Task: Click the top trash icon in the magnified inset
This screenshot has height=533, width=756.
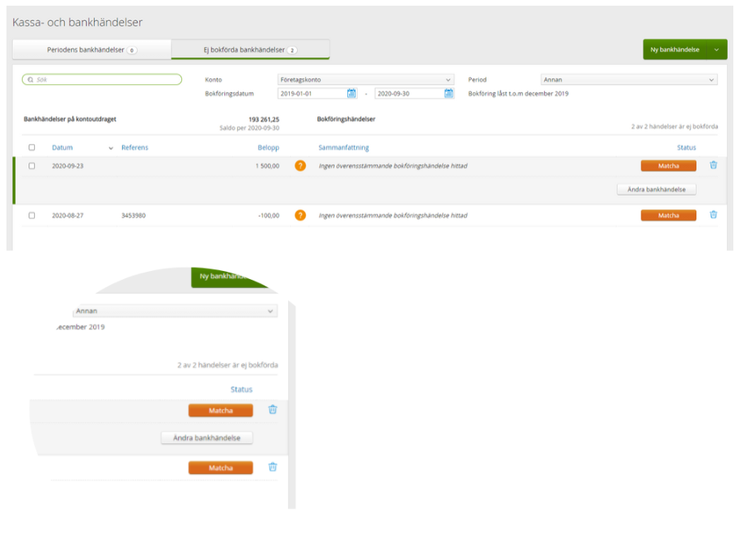Action: coord(272,409)
